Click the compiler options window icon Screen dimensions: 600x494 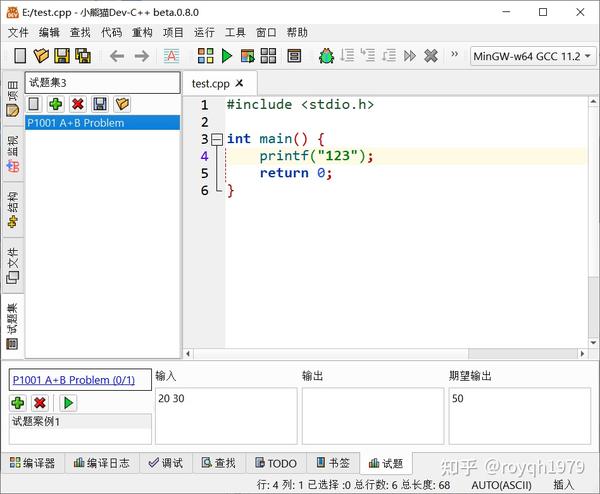tap(294, 56)
